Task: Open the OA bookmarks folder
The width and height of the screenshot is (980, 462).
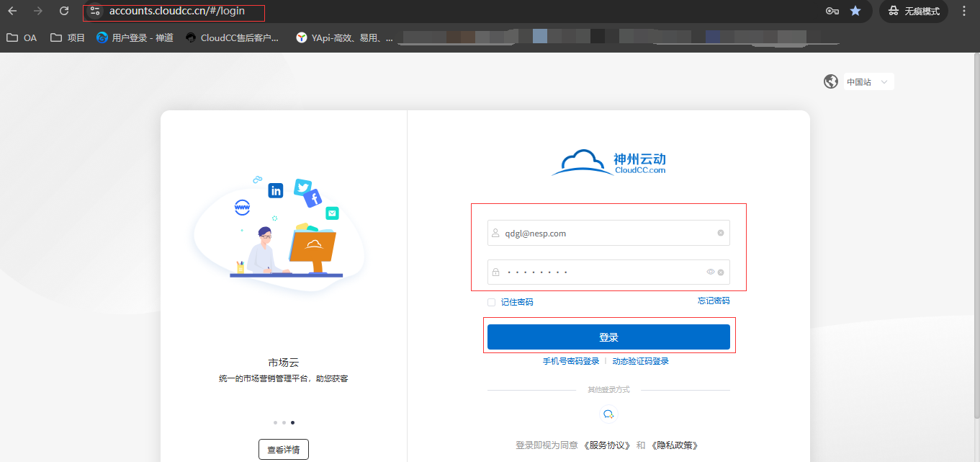Action: click(x=22, y=37)
